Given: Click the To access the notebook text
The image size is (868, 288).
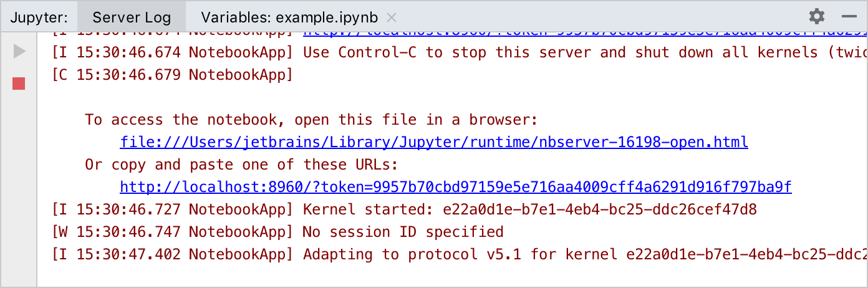Looking at the screenshot, I should 311,120.
